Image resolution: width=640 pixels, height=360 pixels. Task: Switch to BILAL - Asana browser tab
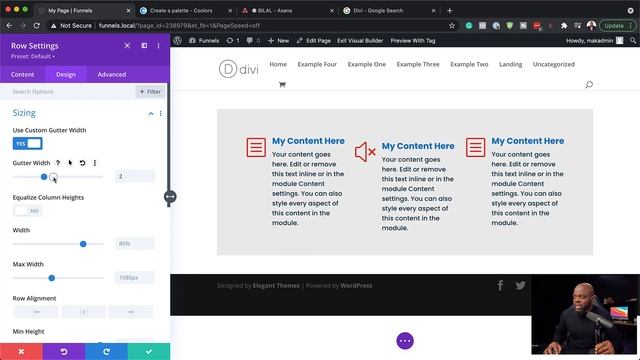(x=287, y=11)
